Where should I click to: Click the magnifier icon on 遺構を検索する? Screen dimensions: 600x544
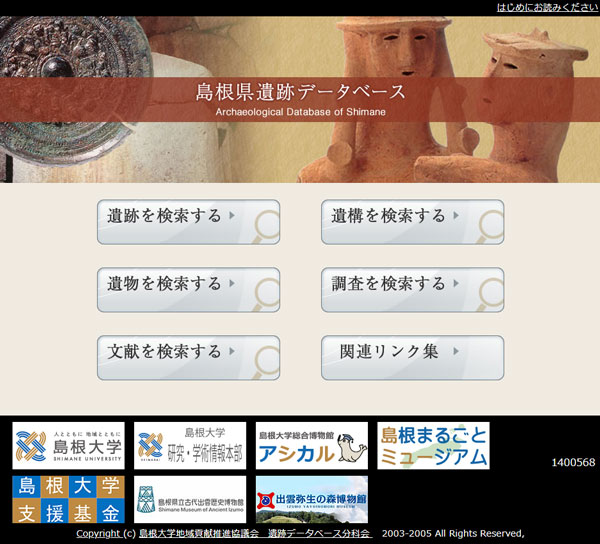pos(489,226)
